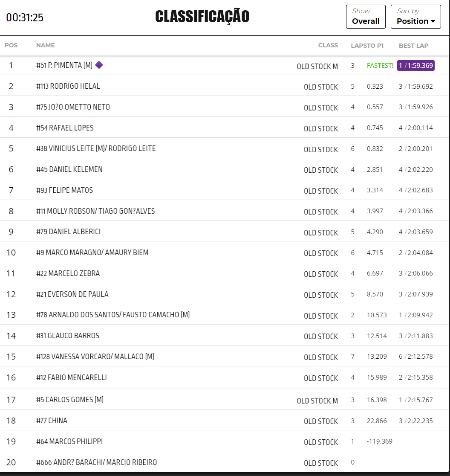450x476 pixels.
Task: Click the BEST LAP column header
Action: coord(413,45)
